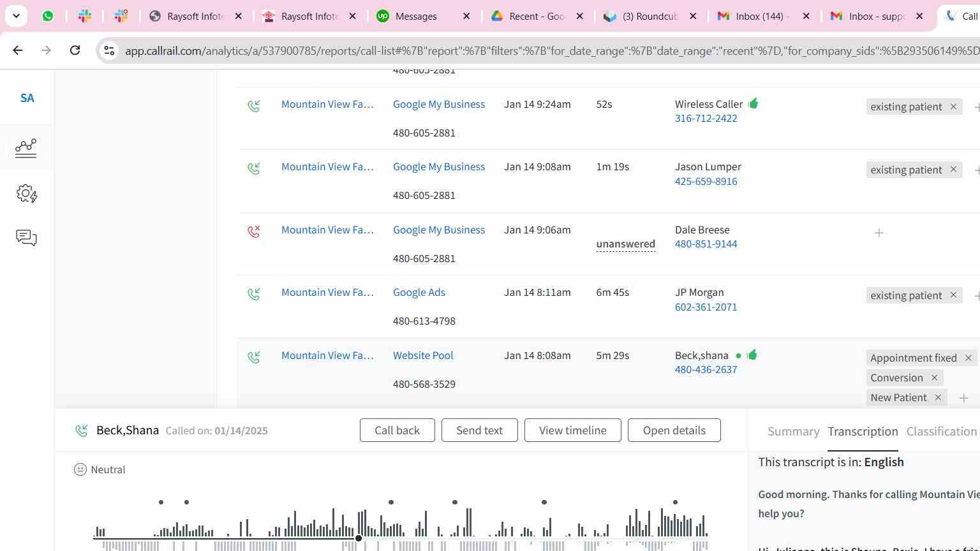Reload the CallRail page
This screenshot has width=980, height=551.
(75, 50)
